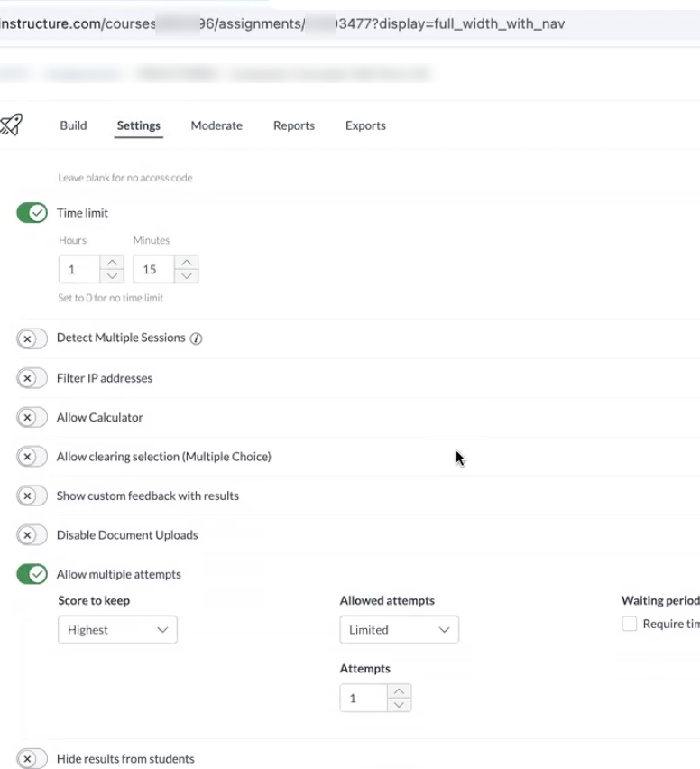
Task: Disable the Time limit toggle
Action: tap(32, 213)
